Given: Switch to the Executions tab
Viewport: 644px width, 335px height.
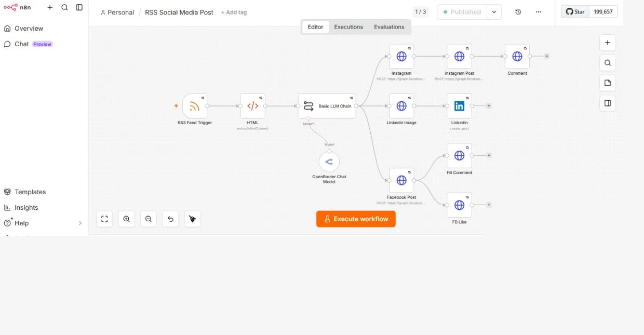Looking at the screenshot, I should (348, 27).
